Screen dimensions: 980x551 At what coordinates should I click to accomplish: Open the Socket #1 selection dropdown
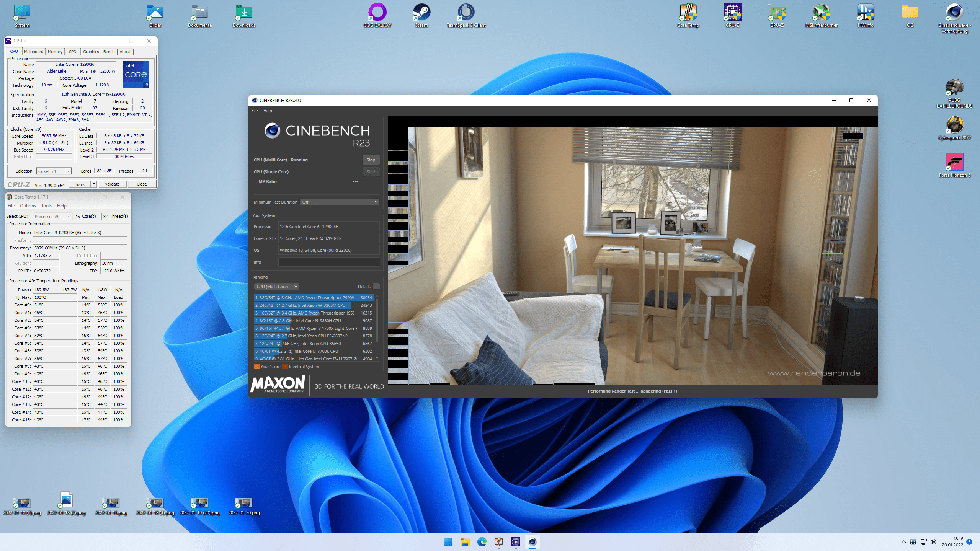[x=54, y=171]
